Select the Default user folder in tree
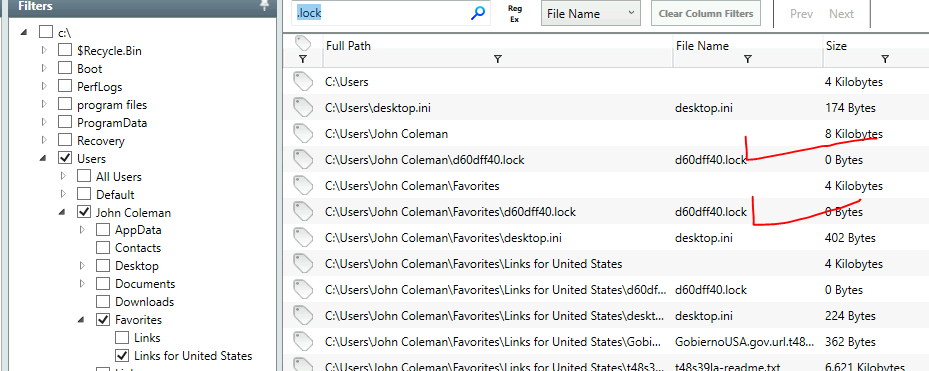Viewport: 929px width, 371px height. click(115, 194)
